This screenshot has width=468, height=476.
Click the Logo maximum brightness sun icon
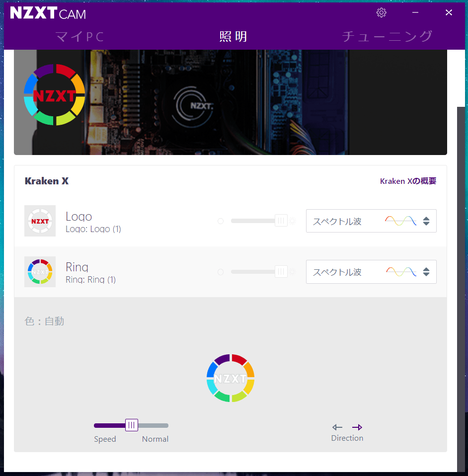292,221
